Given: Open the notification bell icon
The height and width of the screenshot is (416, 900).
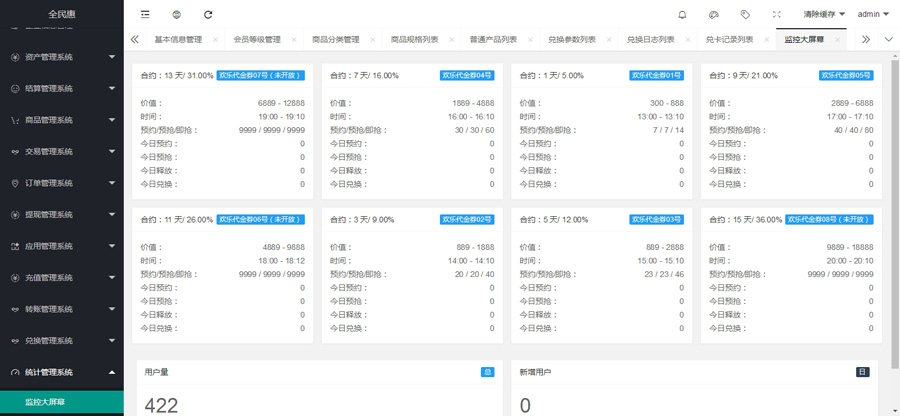Looking at the screenshot, I should click(682, 15).
